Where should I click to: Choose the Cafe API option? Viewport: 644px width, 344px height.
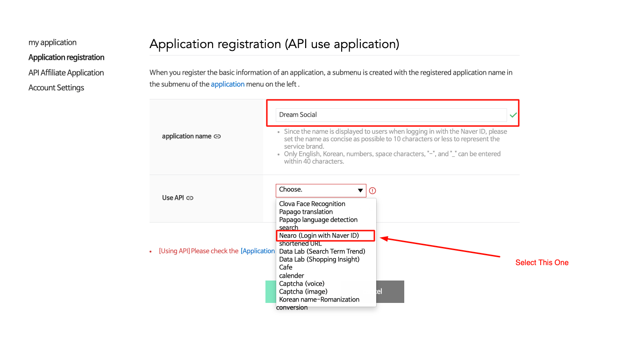click(326, 267)
